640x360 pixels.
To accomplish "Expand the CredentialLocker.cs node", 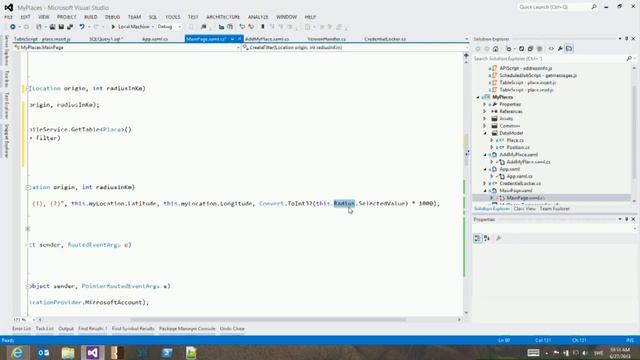I will pos(485,184).
